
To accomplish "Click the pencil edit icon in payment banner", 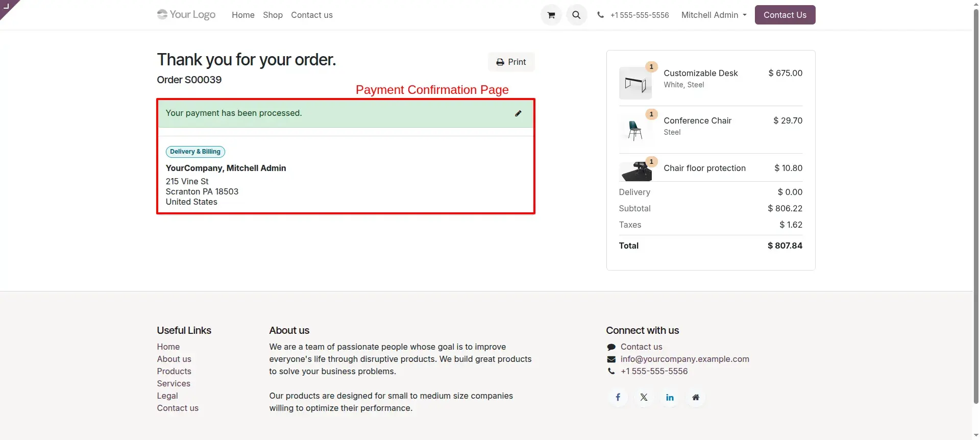I will (518, 113).
